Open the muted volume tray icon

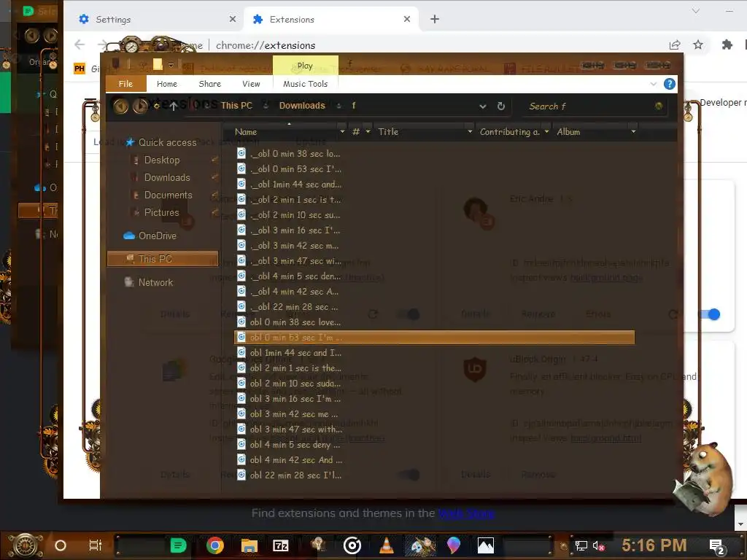598,545
